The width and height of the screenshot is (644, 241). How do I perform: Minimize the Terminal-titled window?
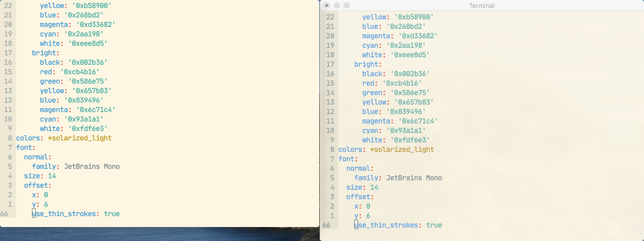[x=337, y=5]
